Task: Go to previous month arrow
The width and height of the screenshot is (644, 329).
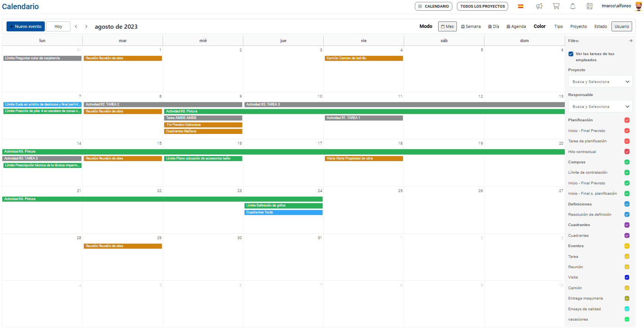Action: point(76,26)
